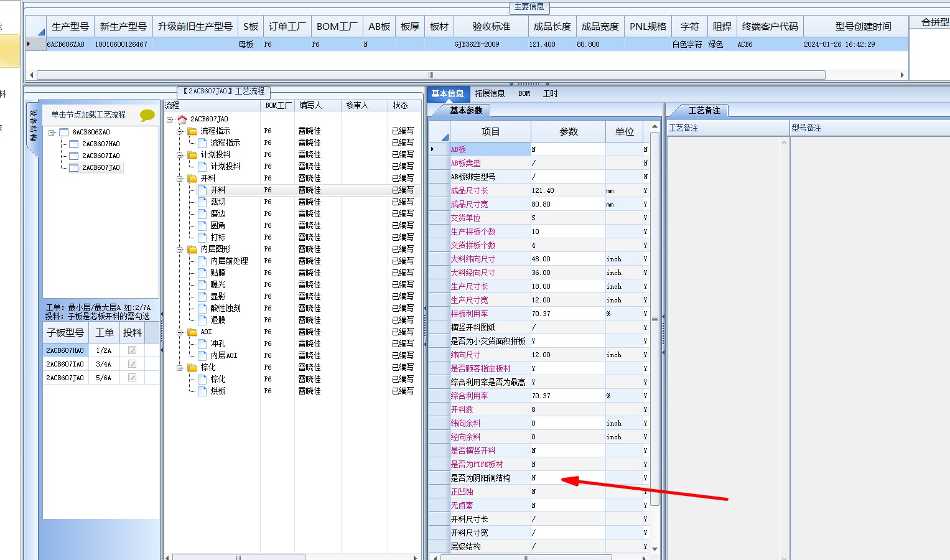950x560 pixels.
Task: Select the 基本参数 tab
Action: coord(466,110)
